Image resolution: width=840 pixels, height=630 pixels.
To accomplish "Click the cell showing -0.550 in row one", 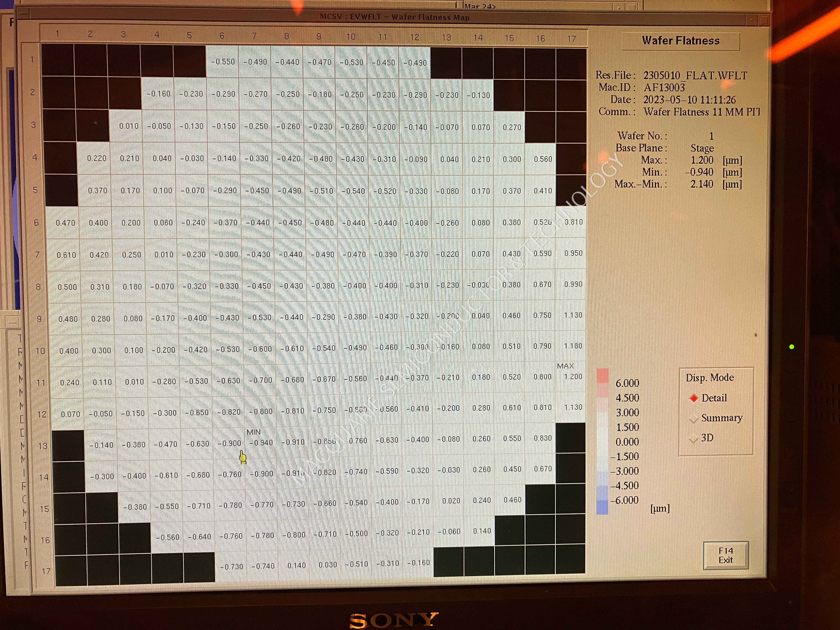I will tap(222, 61).
